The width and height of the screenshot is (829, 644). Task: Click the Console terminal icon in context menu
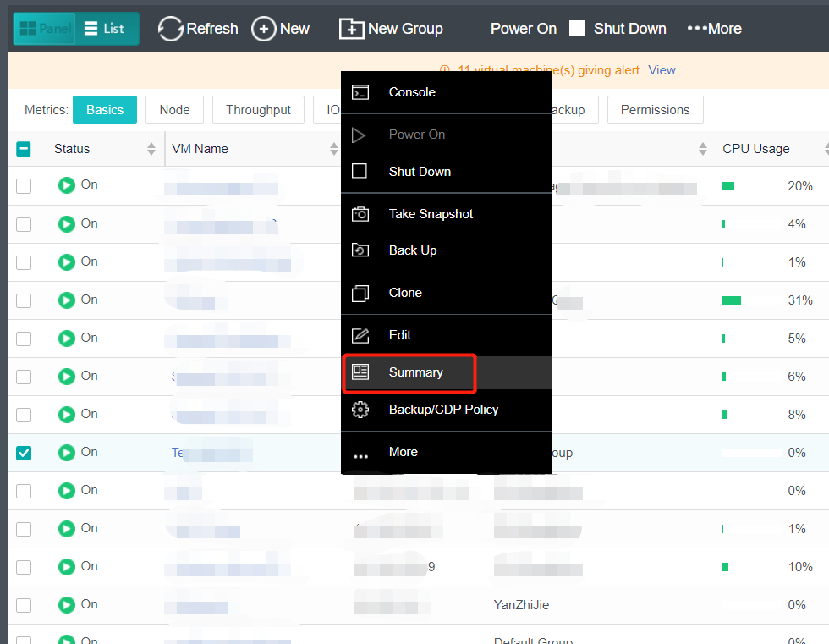[360, 92]
